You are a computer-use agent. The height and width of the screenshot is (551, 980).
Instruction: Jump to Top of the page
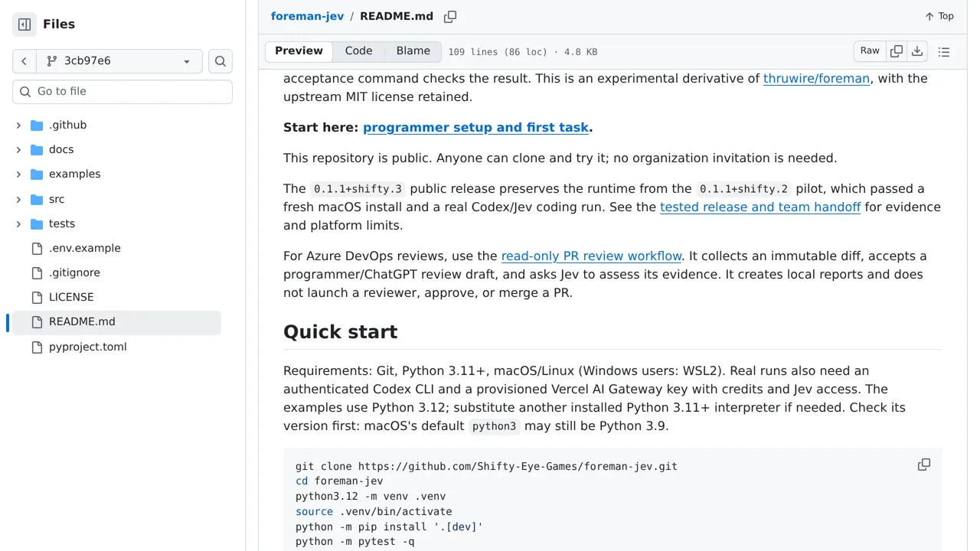[x=939, y=16]
